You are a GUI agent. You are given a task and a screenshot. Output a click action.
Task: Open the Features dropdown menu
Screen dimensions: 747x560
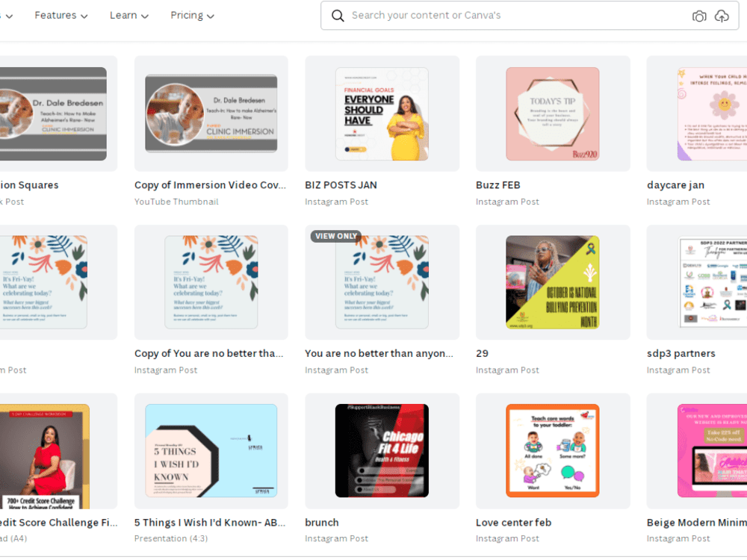[61, 15]
